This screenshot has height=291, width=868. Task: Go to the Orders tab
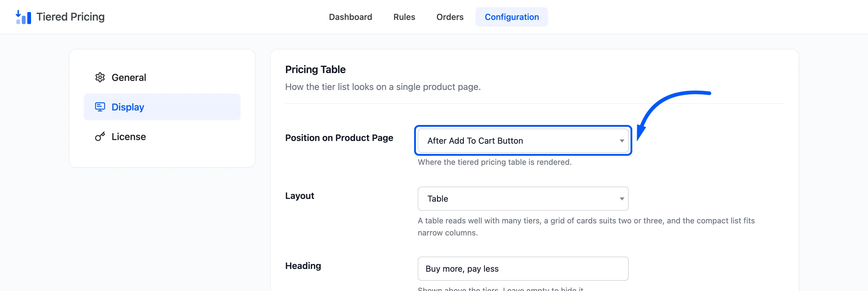click(449, 17)
